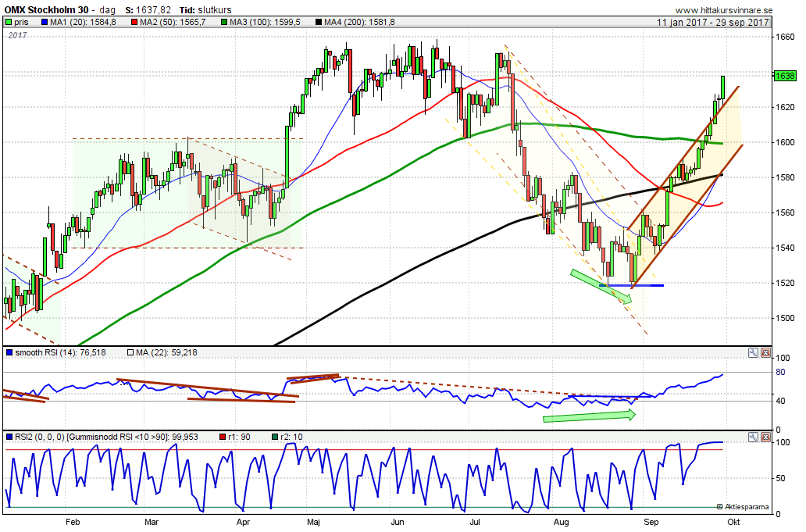Click the date range 11 jan 2017 - 29 sep 2017
806x532 pixels.
tap(713, 22)
